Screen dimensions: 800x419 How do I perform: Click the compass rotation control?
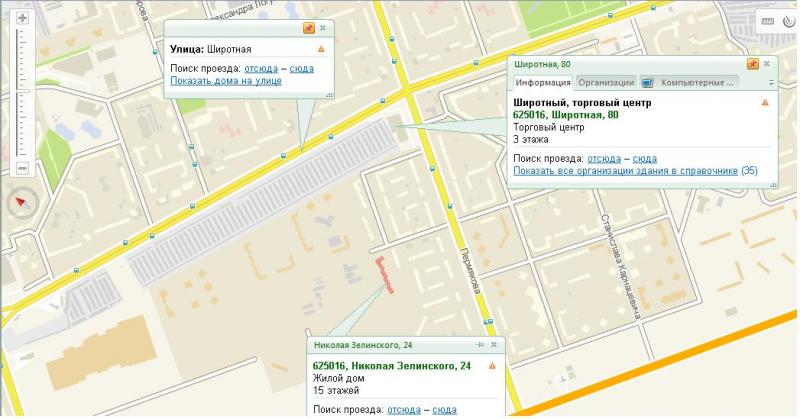click(21, 204)
